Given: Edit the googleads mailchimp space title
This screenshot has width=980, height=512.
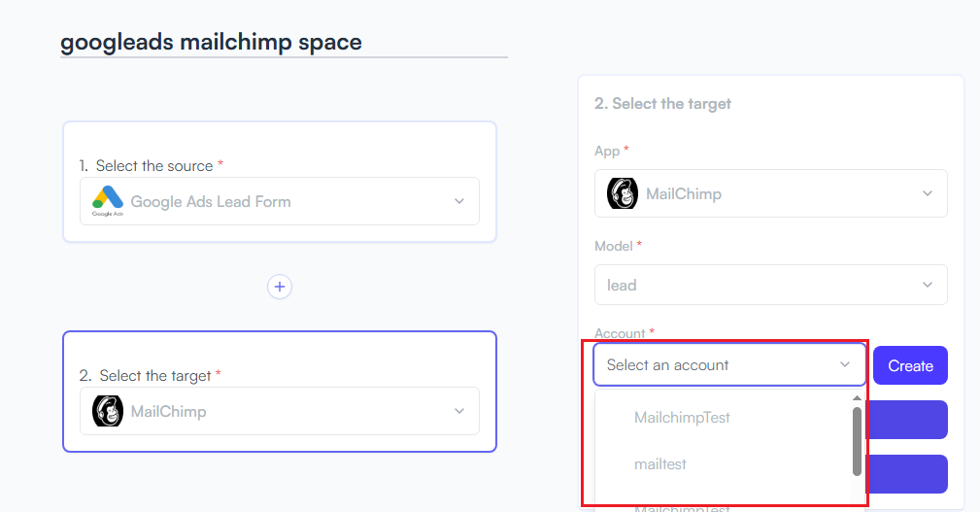Looking at the screenshot, I should point(211,42).
